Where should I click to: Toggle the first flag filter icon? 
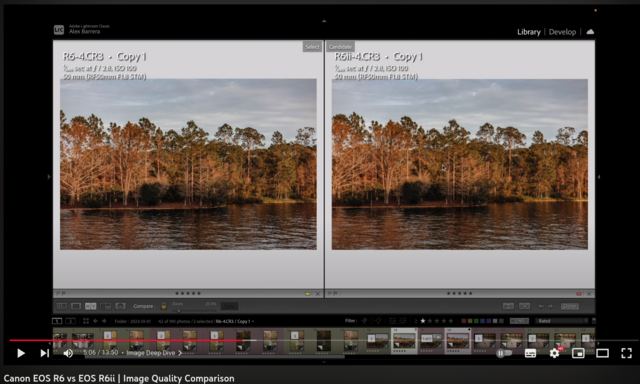364,321
